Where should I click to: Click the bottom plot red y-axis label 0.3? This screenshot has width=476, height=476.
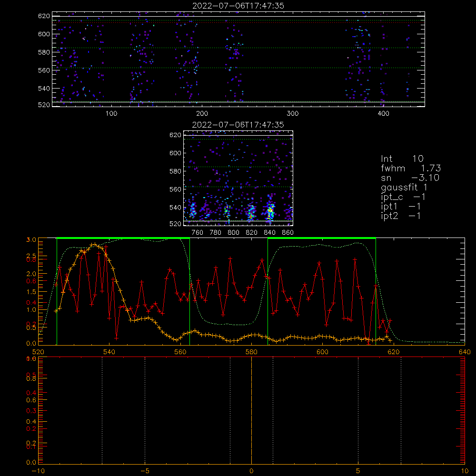click(31, 411)
